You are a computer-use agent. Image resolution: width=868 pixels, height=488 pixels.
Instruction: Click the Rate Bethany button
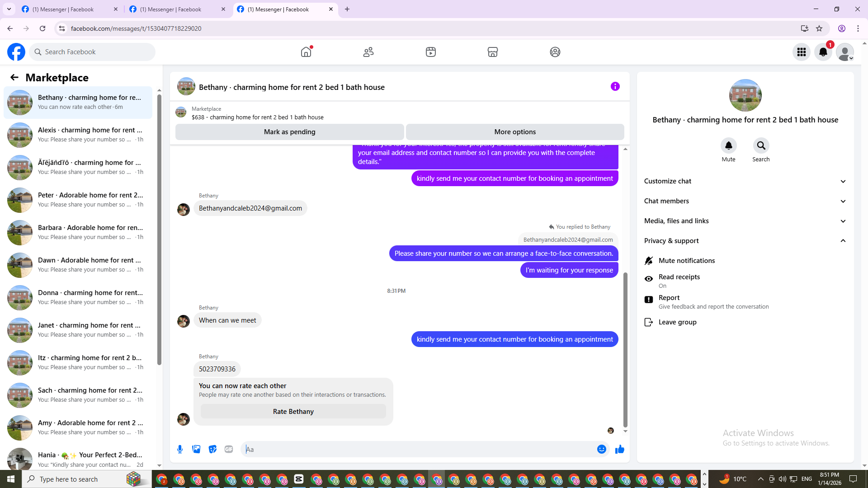point(293,412)
